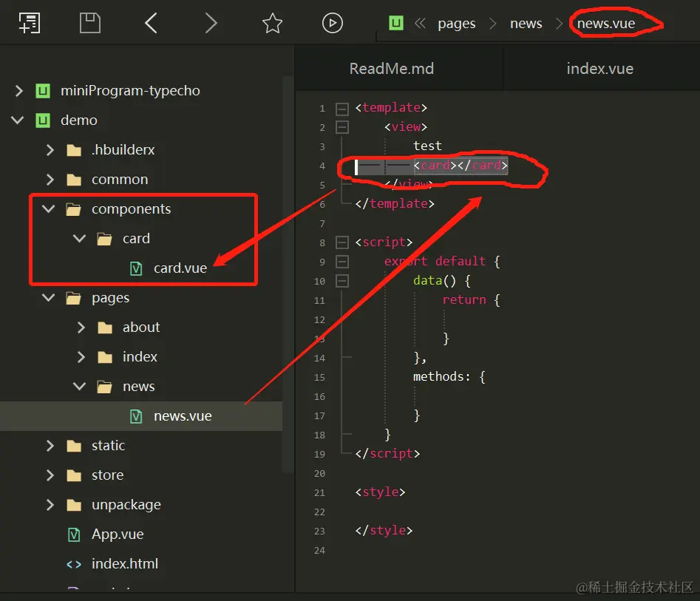
Task: Click the run play icon
Action: (333, 23)
